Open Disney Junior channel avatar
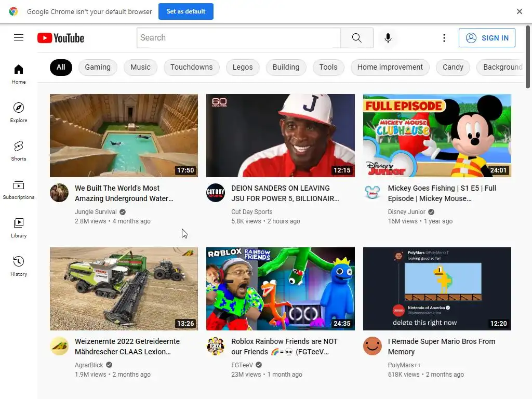This screenshot has height=399, width=532. (x=373, y=193)
